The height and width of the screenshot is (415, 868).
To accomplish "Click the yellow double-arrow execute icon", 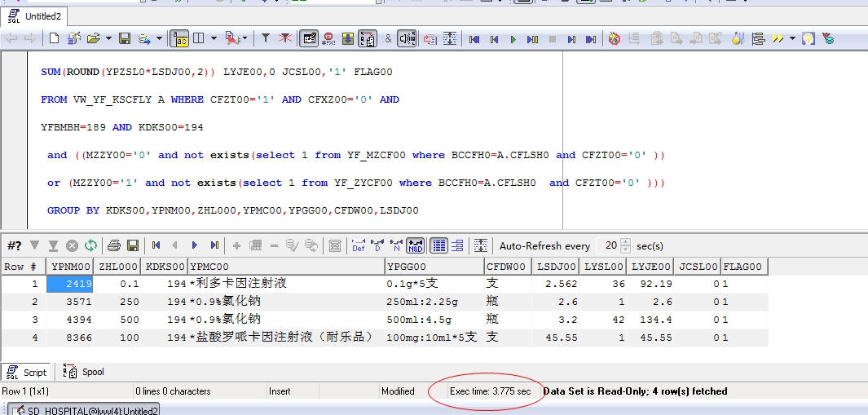I will [778, 39].
